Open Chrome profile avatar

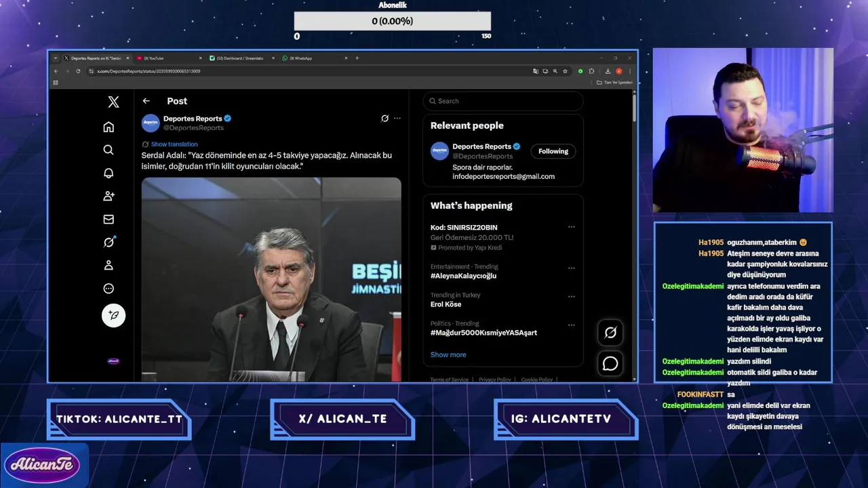[x=618, y=71]
